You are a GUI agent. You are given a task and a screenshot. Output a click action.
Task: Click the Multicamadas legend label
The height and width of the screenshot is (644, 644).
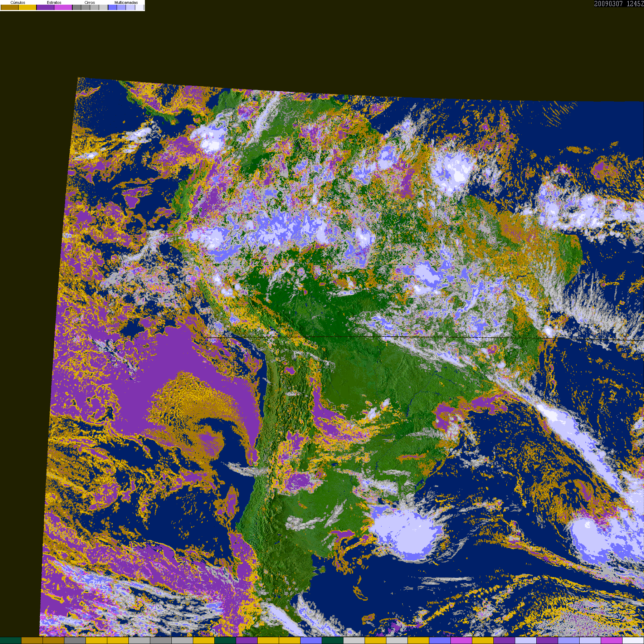(x=126, y=3)
